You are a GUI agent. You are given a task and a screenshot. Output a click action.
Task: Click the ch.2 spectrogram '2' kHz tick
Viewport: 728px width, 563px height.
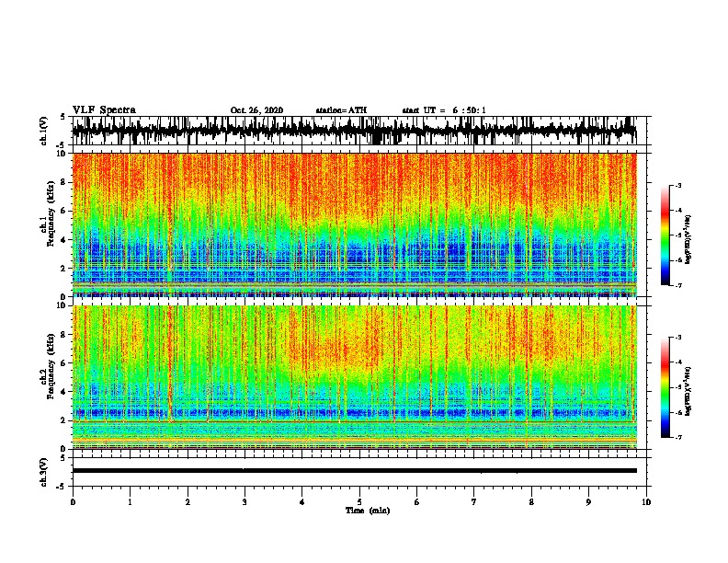(x=63, y=420)
